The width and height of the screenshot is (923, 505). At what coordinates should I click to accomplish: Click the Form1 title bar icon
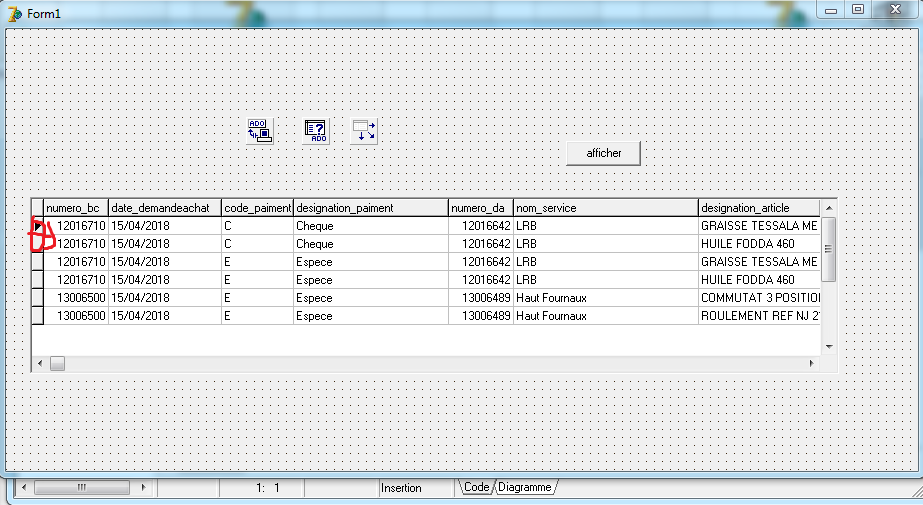point(14,12)
